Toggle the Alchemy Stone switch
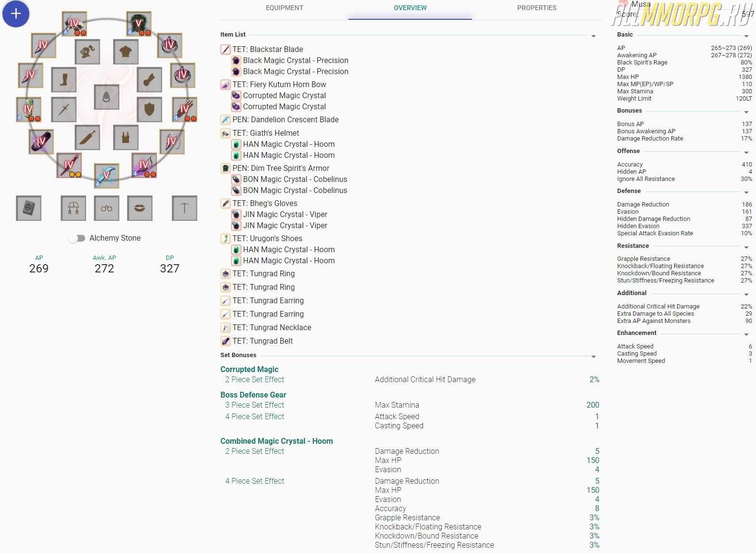Image resolution: width=756 pixels, height=553 pixels. (77, 238)
